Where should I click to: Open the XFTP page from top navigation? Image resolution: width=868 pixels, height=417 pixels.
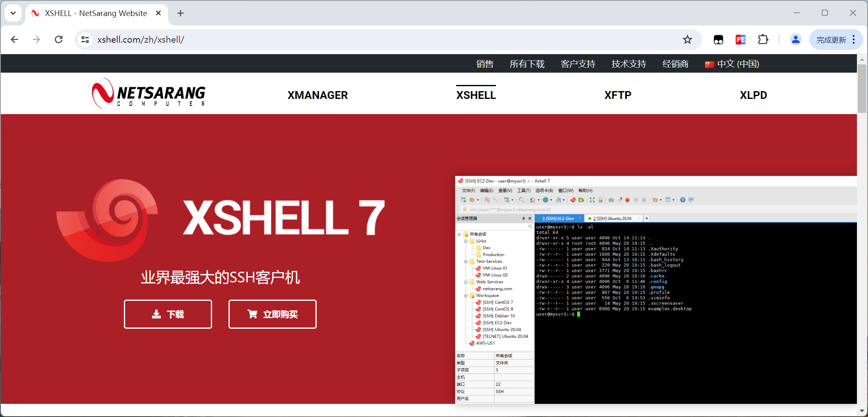618,95
